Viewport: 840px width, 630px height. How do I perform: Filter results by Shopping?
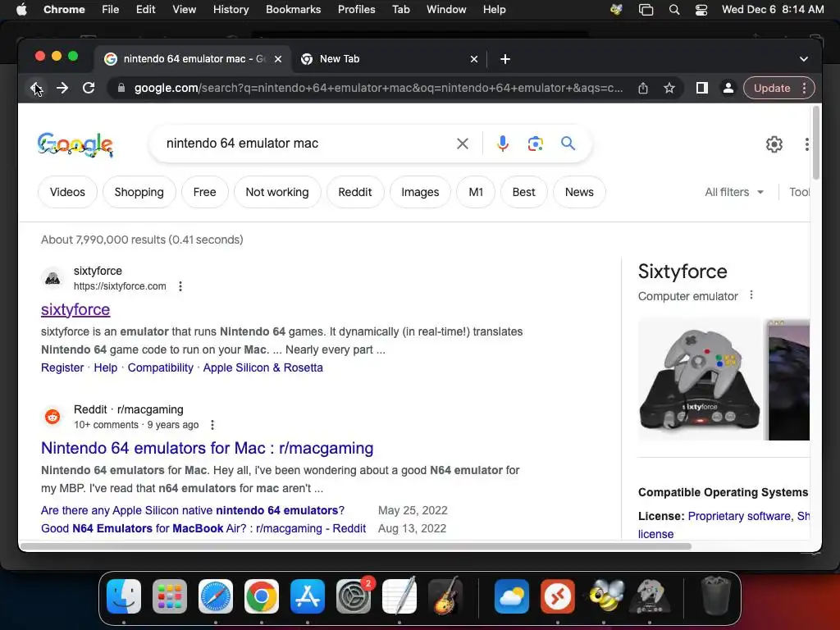tap(139, 192)
